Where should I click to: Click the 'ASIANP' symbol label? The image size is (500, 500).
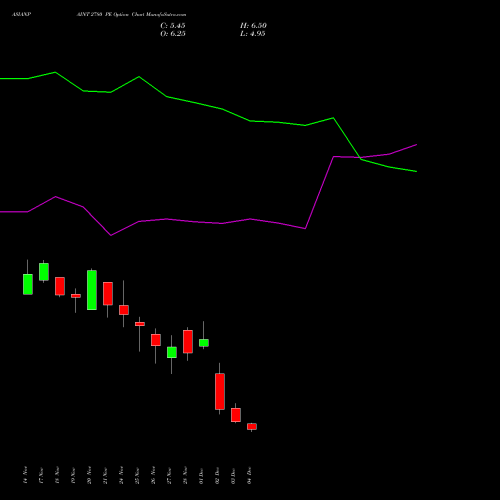tap(21, 15)
